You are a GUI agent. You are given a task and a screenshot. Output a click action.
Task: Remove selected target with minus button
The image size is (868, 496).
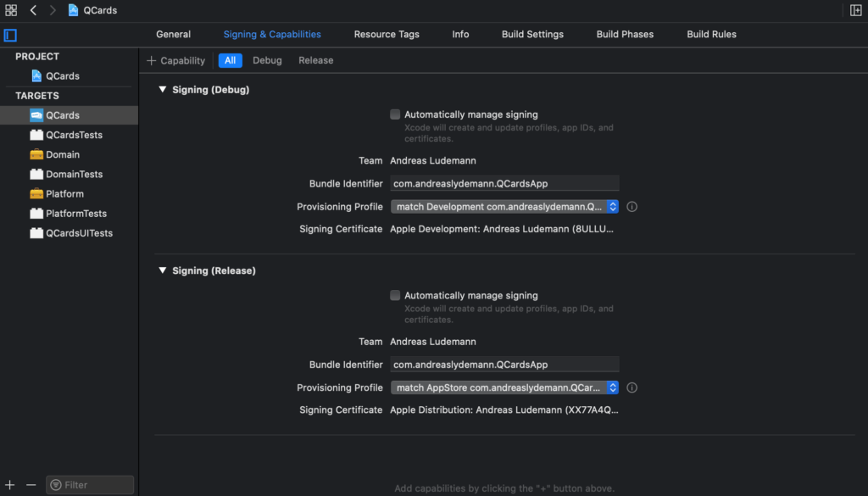(x=31, y=485)
